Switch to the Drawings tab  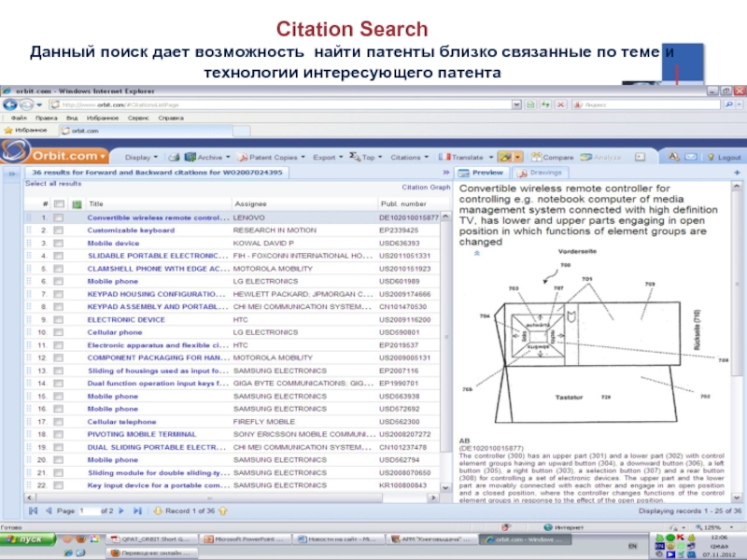click(x=540, y=173)
